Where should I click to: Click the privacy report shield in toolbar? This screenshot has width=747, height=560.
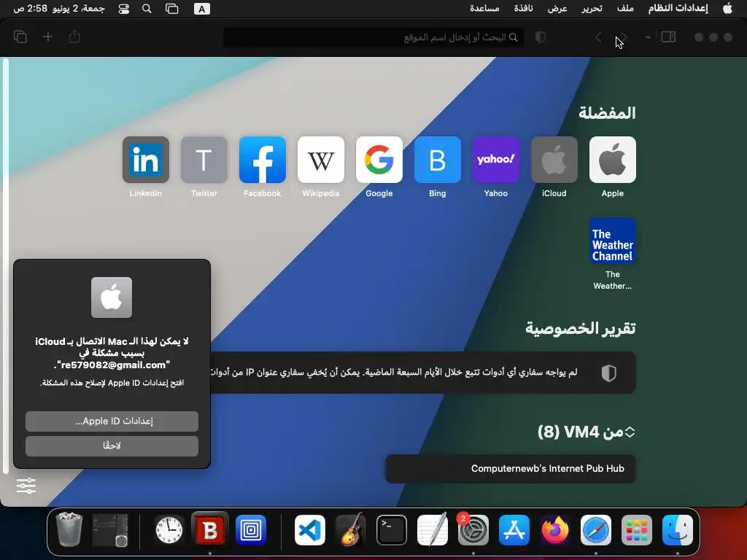tap(541, 37)
